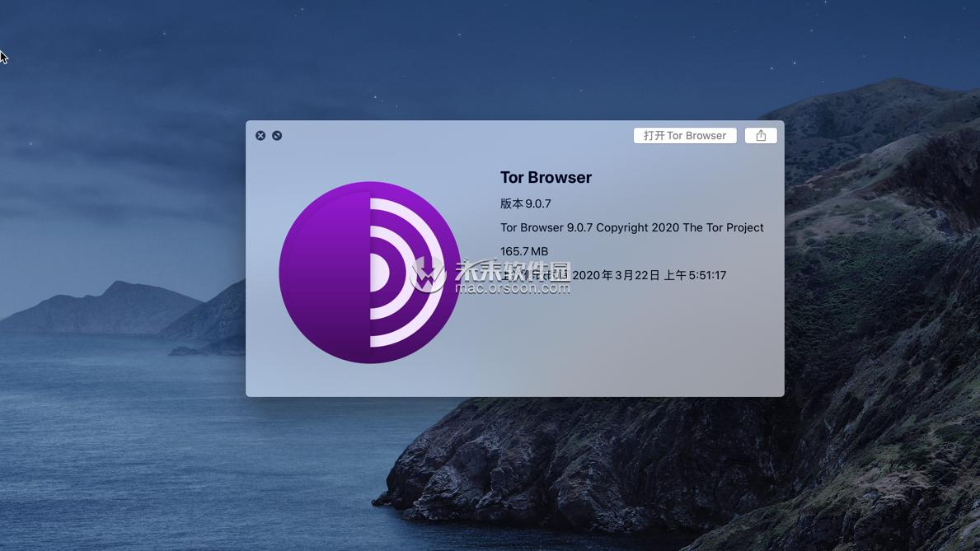Image resolution: width=980 pixels, height=551 pixels.
Task: Click the Copyright 2020 The Tor Project line
Action: coord(632,227)
